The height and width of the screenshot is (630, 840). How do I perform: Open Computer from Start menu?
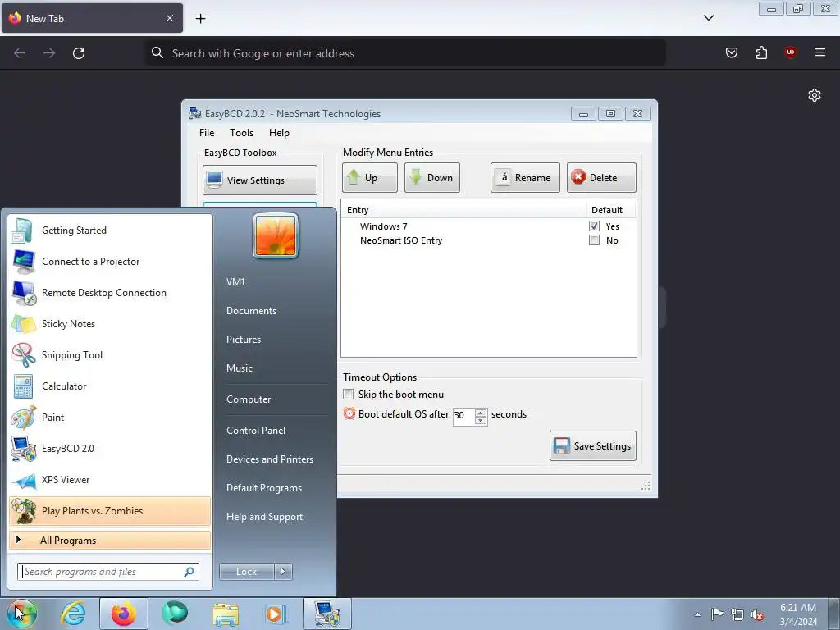pos(249,399)
